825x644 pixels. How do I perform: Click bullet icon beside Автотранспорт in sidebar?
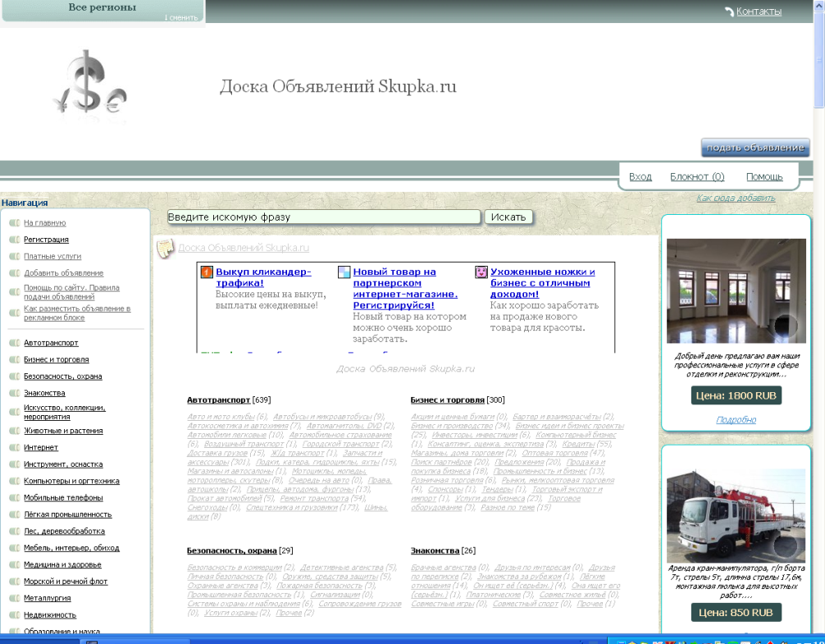[x=14, y=343]
